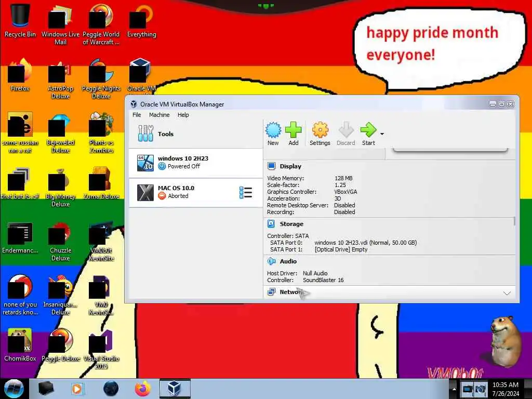Image resolution: width=532 pixels, height=399 pixels.
Task: Open the Help menu
Action: (183, 115)
